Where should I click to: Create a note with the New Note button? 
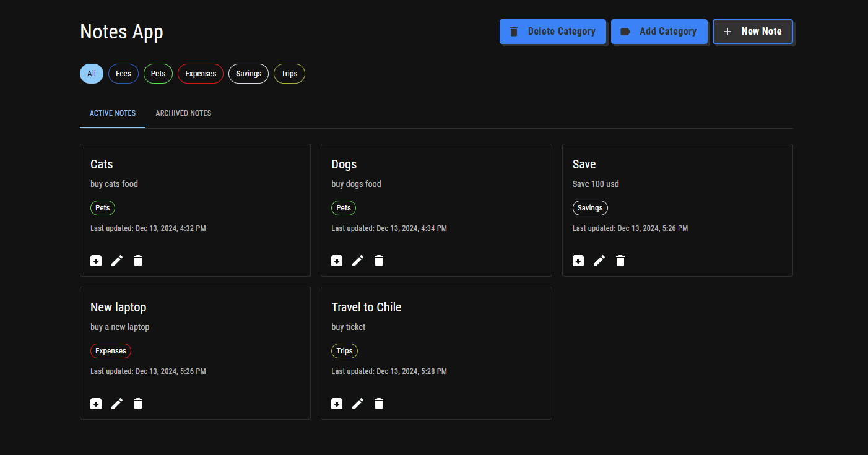coord(753,32)
